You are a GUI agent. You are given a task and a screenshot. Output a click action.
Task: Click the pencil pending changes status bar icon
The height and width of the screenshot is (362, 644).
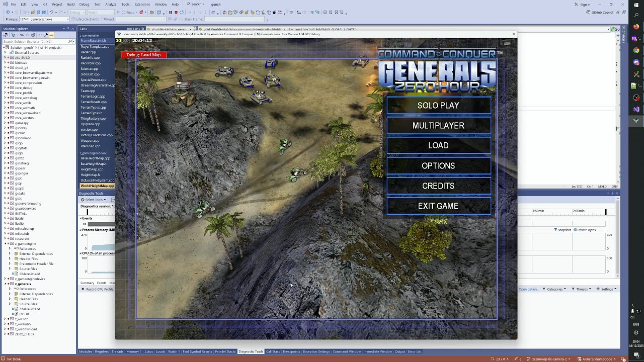(516, 359)
